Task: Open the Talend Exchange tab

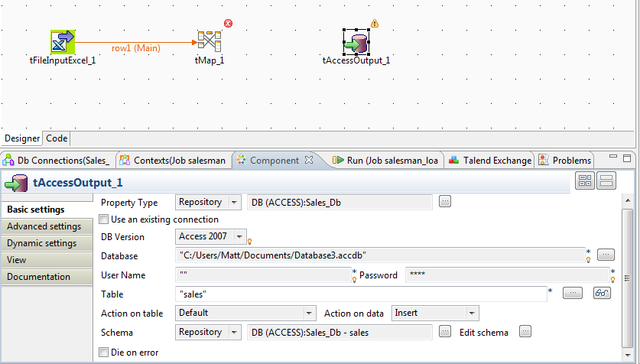Action: pos(490,161)
